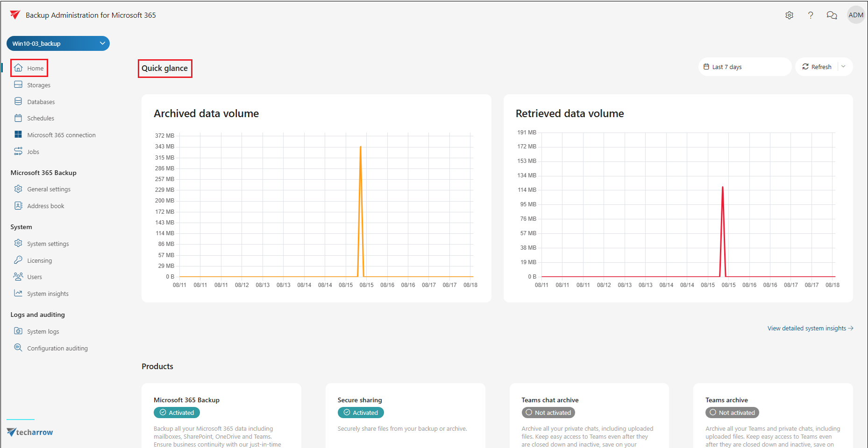Open the settings gear icon in header
868x448 pixels.
(x=789, y=15)
